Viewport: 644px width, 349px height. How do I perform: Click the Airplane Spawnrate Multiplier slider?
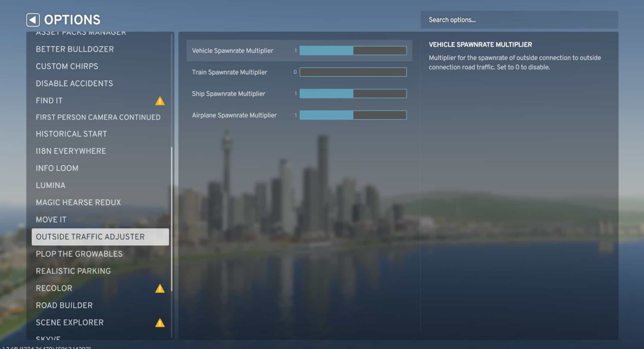tap(353, 115)
